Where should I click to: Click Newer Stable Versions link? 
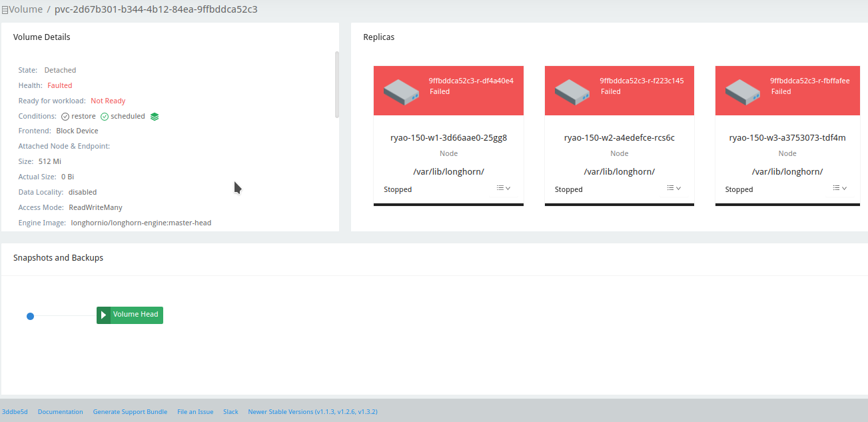click(312, 412)
